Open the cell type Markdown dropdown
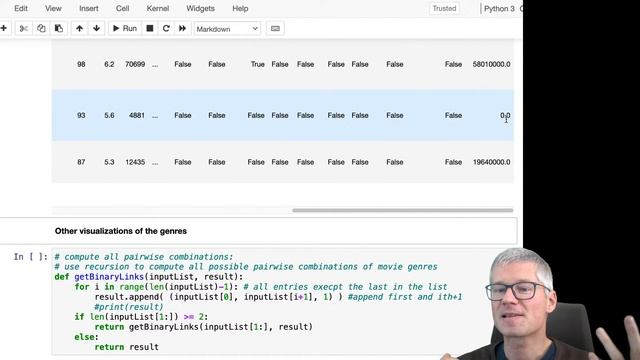This screenshot has height=360, width=640. click(x=227, y=29)
